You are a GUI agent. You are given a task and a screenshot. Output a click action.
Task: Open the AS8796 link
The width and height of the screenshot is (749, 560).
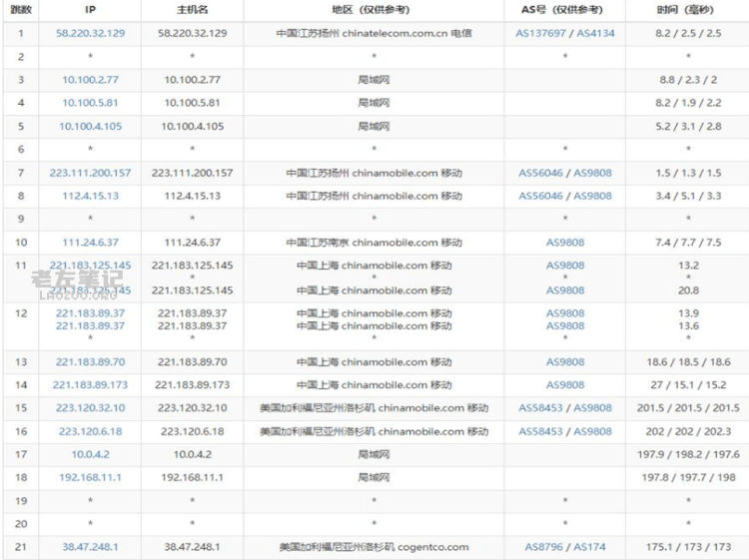[x=545, y=547]
